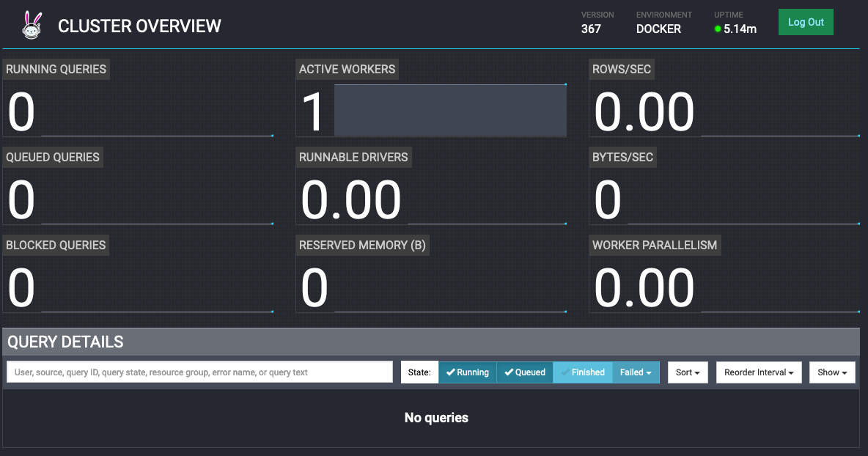Click the No queries message
The width and height of the screenshot is (868, 456).
click(x=436, y=418)
